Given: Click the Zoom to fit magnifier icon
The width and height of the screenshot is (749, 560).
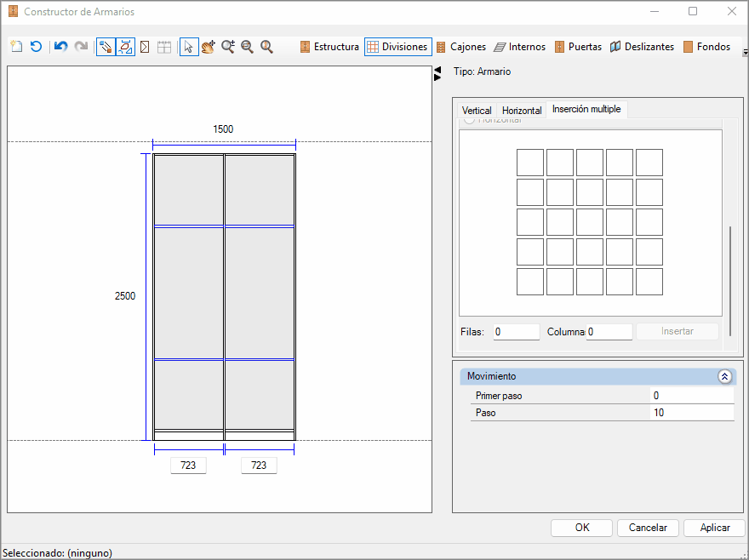Looking at the screenshot, I should (x=266, y=46).
